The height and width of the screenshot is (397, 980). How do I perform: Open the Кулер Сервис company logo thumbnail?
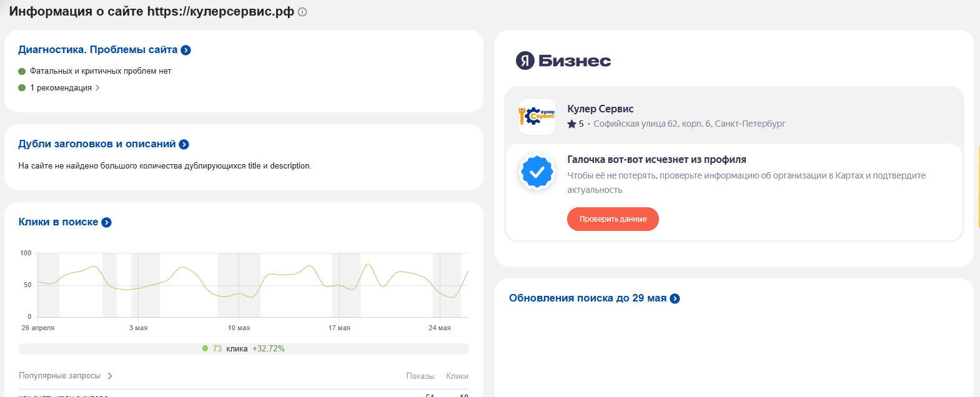click(537, 117)
